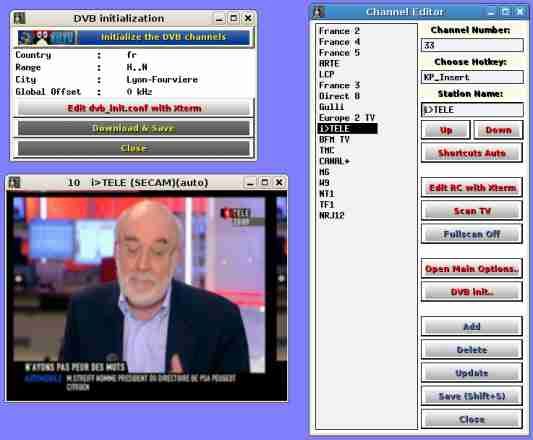The image size is (533, 440).
Task: Maximize the DVB initialization window
Action: tap(234, 18)
